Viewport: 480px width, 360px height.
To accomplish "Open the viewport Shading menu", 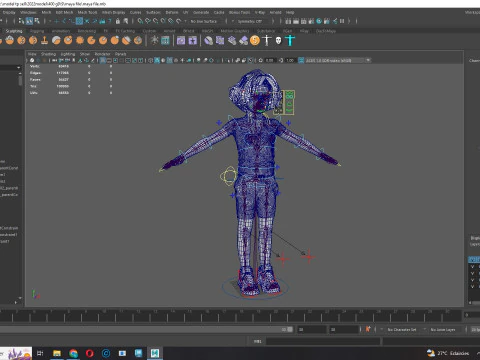I will [48, 54].
